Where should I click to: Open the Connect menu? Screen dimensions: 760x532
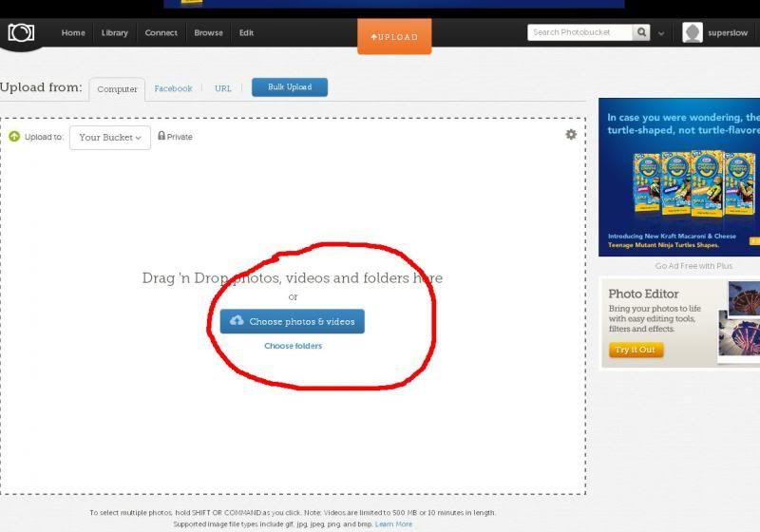coord(161,33)
